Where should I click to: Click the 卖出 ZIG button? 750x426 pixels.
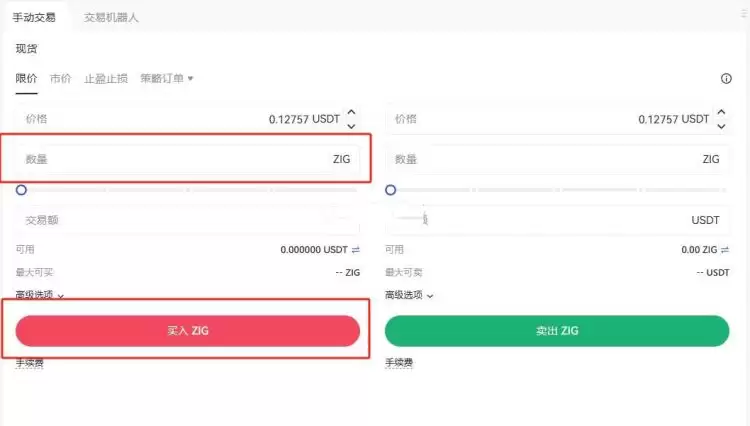click(557, 331)
